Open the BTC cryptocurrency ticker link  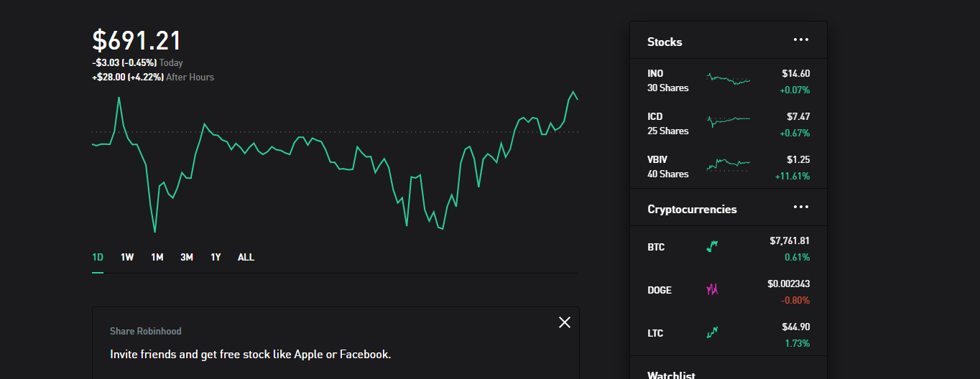pyautogui.click(x=656, y=247)
